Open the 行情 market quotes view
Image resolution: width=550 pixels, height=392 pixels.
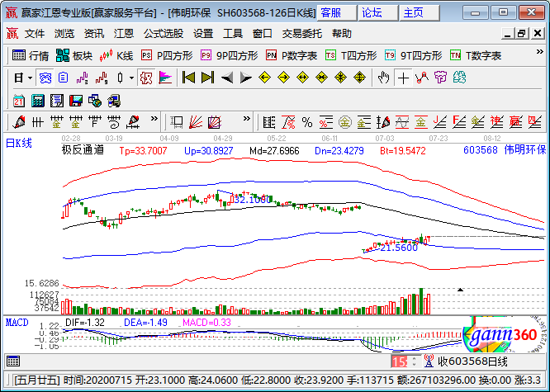pos(31,55)
